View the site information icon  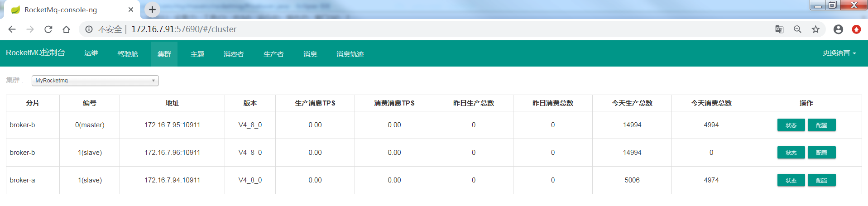[89, 29]
